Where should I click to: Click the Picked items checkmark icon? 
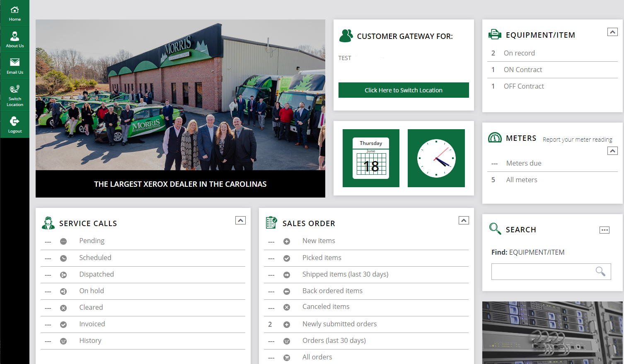pos(287,258)
